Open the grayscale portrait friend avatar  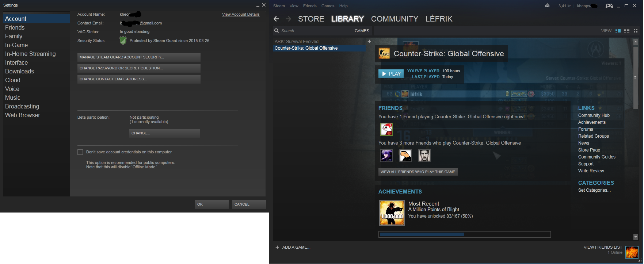pyautogui.click(x=424, y=156)
